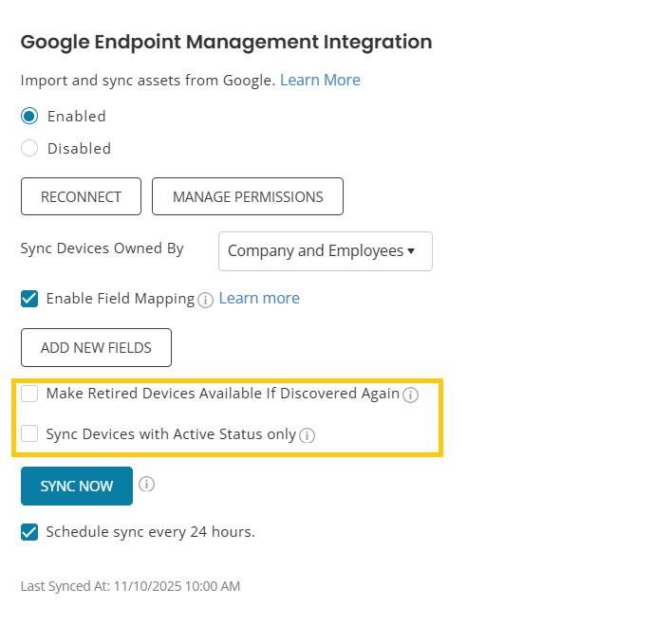Image resolution: width=672 pixels, height=625 pixels.
Task: Select the Enabled radio button
Action: [29, 117]
